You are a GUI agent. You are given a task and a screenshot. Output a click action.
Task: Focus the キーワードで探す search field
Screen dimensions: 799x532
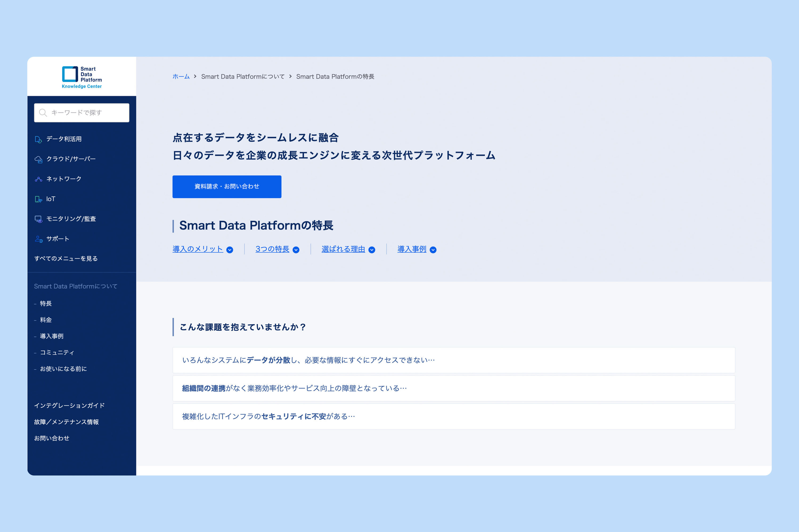coord(81,113)
